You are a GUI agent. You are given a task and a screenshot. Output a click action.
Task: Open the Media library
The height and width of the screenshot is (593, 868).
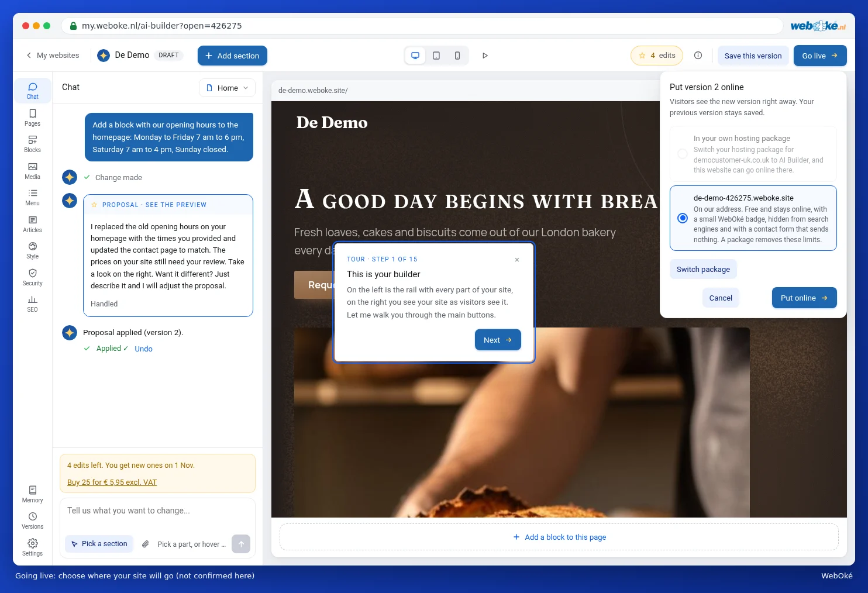pos(32,171)
